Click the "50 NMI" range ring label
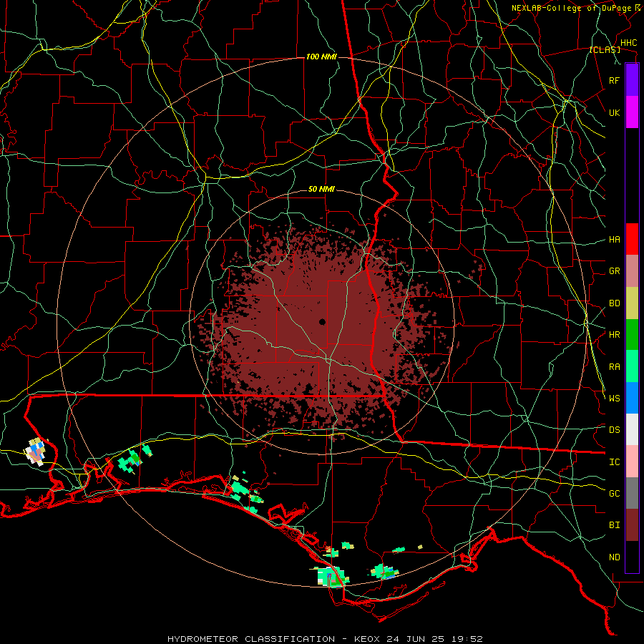644x644 pixels. click(321, 189)
